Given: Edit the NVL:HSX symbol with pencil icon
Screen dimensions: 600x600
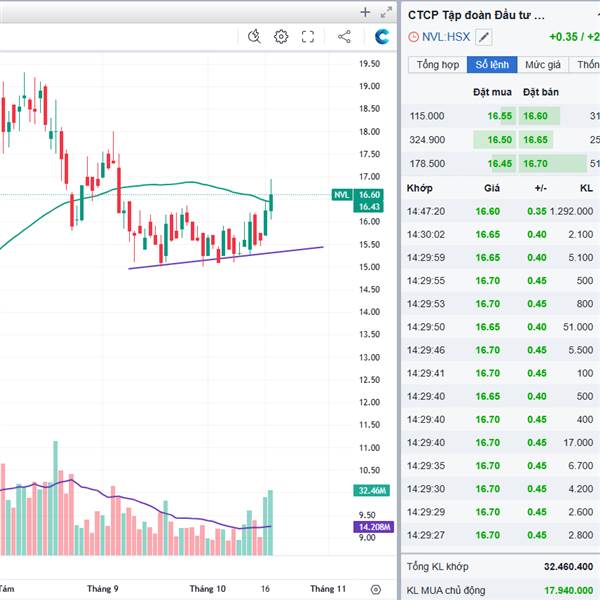Looking at the screenshot, I should [x=484, y=37].
